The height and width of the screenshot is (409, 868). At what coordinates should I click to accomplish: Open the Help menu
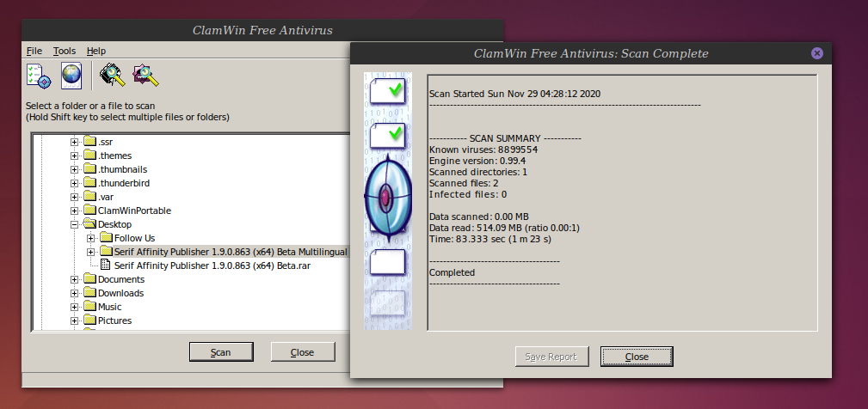95,51
